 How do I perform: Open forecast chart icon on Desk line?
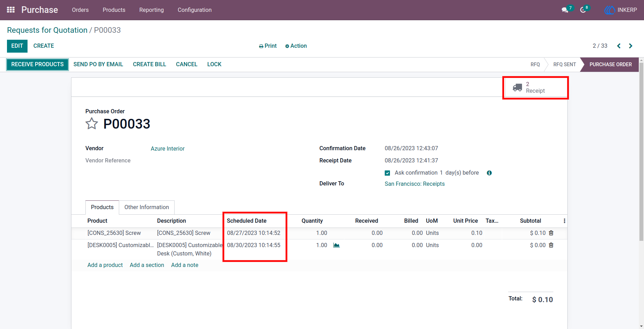(336, 245)
